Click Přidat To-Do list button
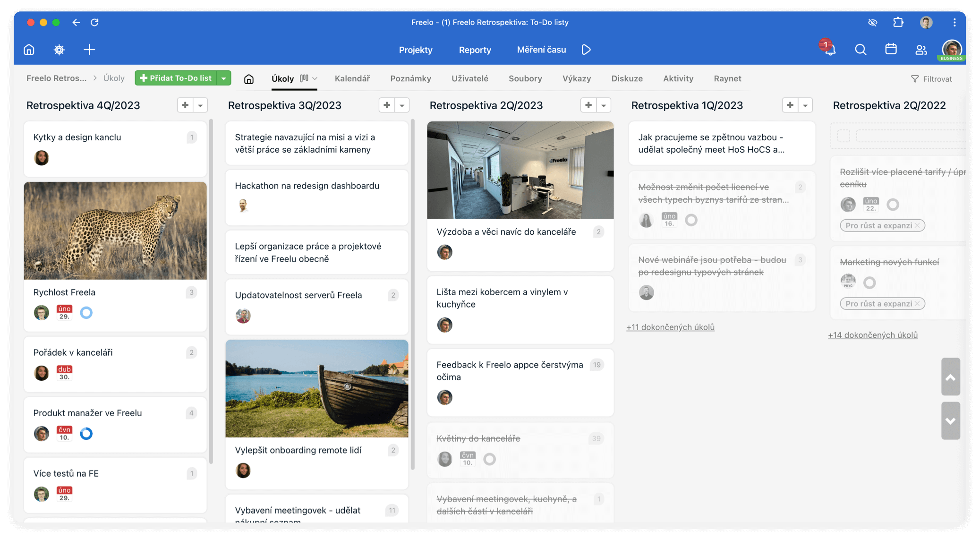 pos(176,78)
